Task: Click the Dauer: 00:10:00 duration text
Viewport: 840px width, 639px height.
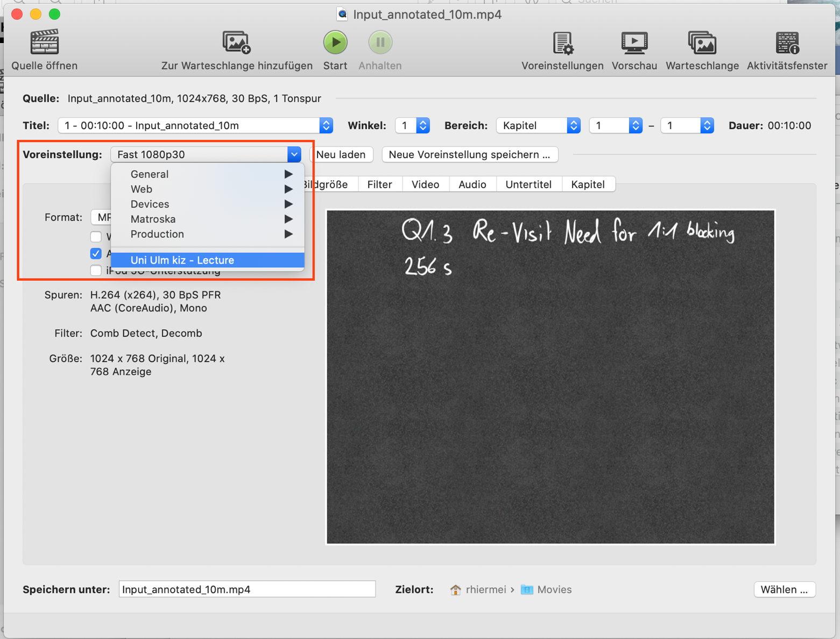Action: pos(770,125)
